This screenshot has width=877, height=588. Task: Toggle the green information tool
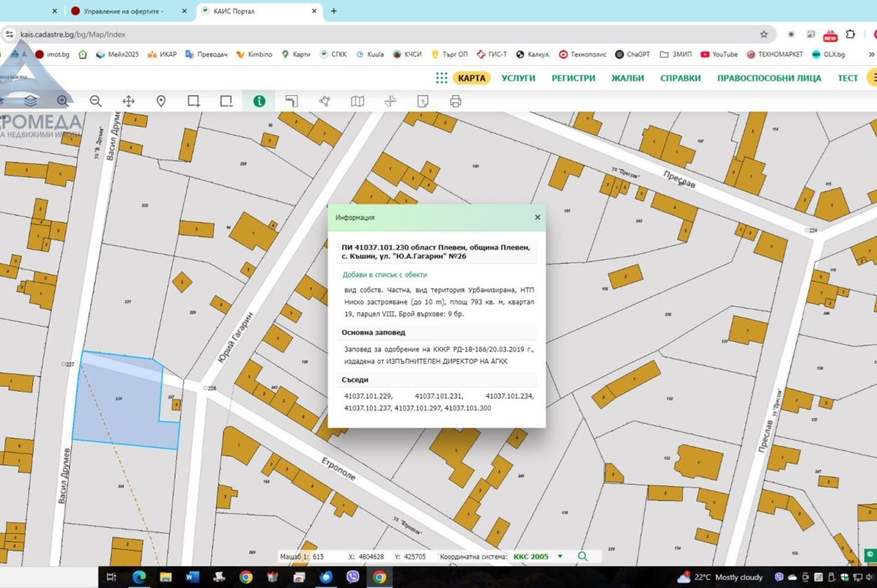(259, 101)
